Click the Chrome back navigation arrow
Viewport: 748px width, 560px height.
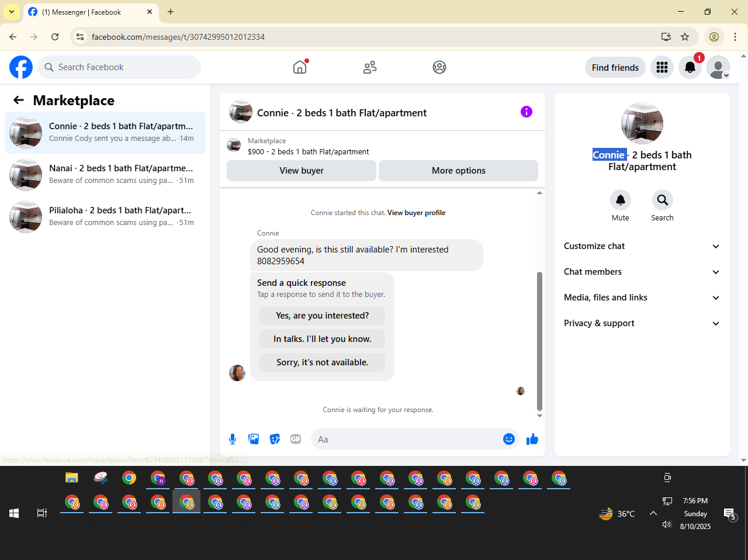click(13, 37)
